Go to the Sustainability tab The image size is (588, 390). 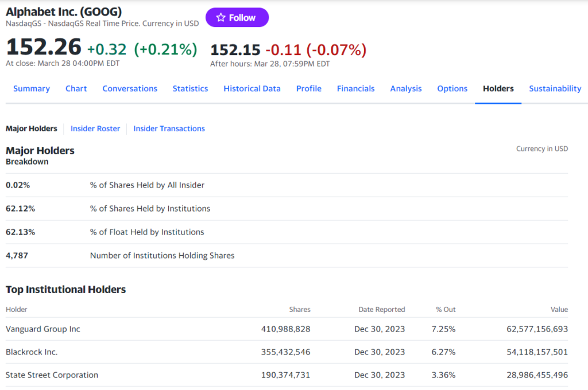[555, 89]
